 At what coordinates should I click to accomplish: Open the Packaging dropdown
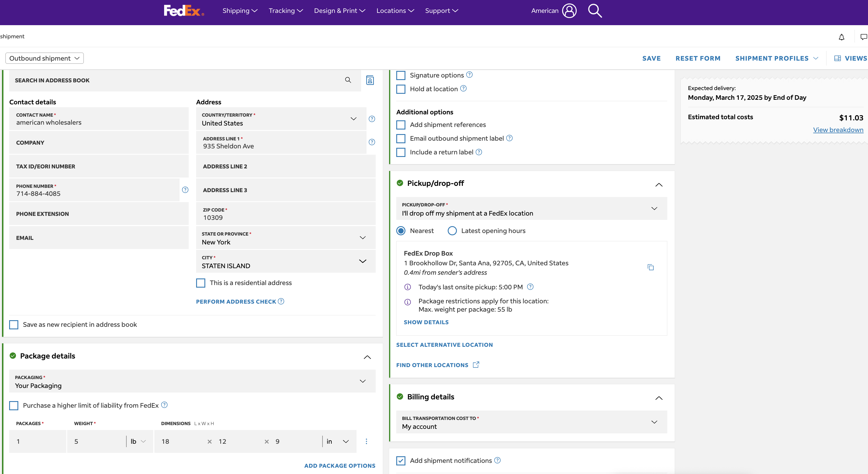point(192,381)
